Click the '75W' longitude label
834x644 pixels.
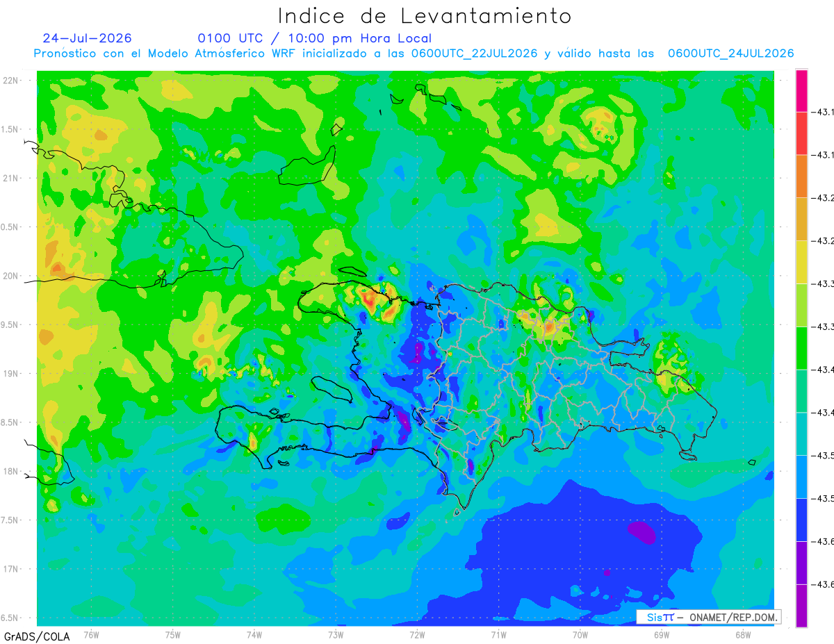173,634
